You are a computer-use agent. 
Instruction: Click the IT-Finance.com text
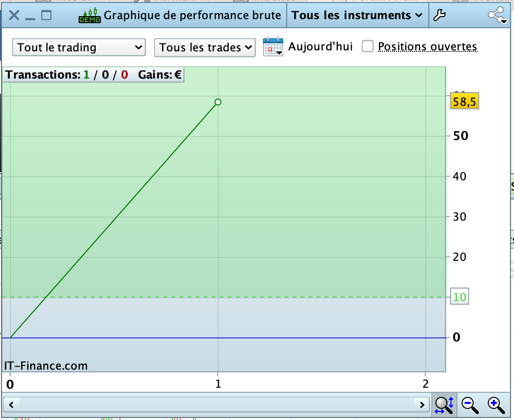46,366
